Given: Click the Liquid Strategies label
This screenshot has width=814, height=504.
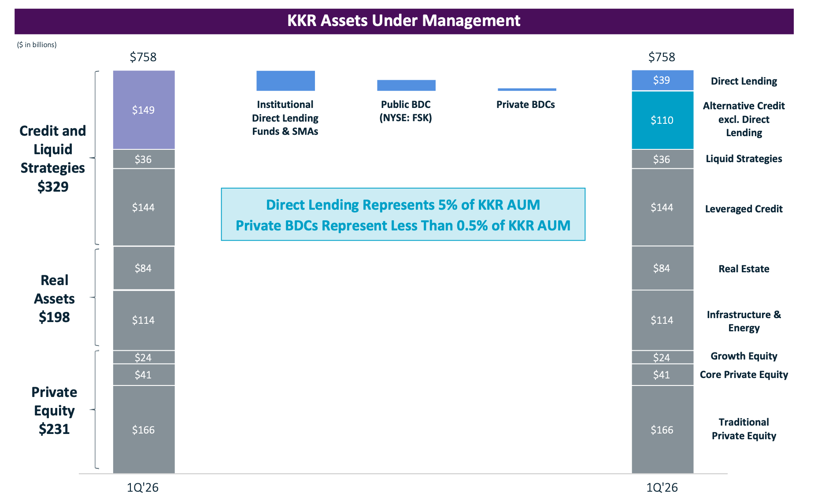Looking at the screenshot, I should (x=744, y=159).
